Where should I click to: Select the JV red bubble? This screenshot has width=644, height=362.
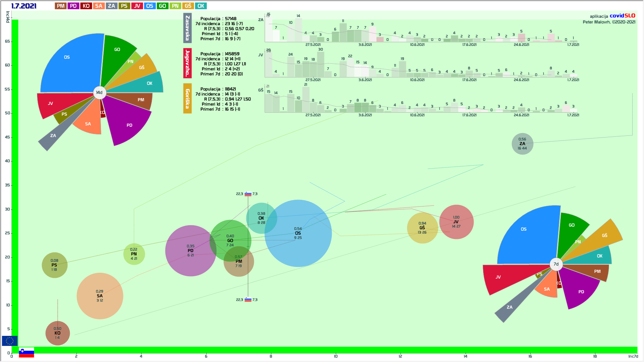click(x=456, y=222)
